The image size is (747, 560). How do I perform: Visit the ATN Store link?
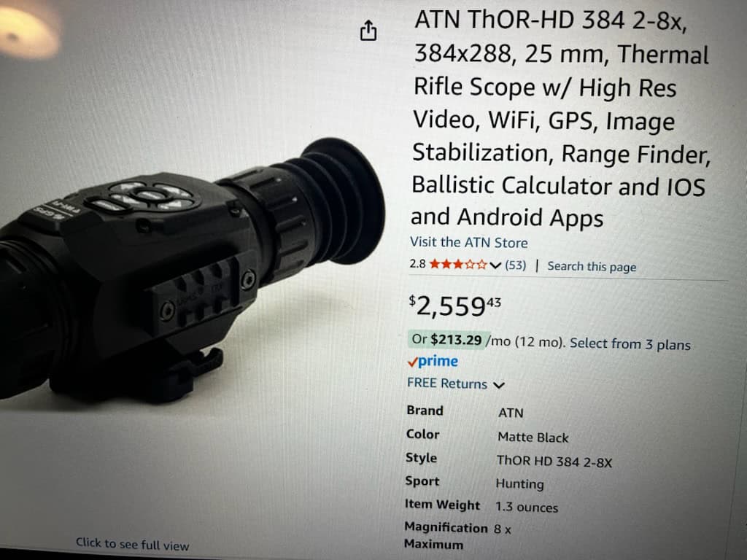pos(469,242)
